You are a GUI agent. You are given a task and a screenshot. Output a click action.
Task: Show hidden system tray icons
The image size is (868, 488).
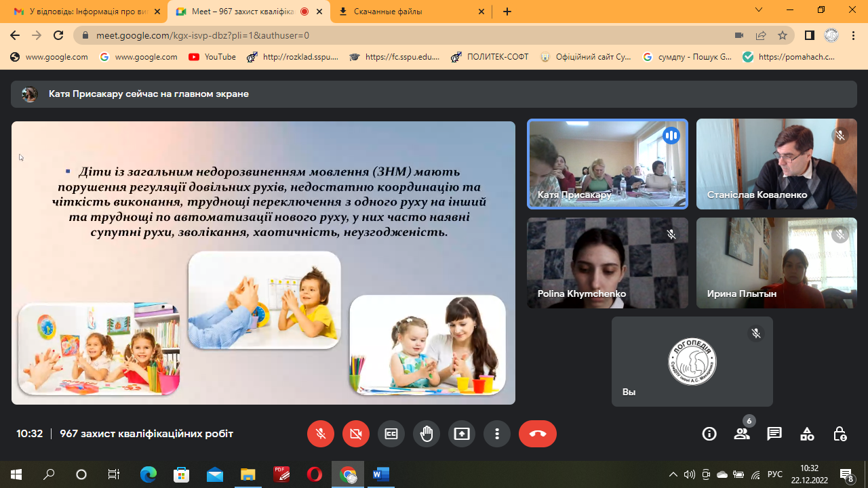pos(673,474)
